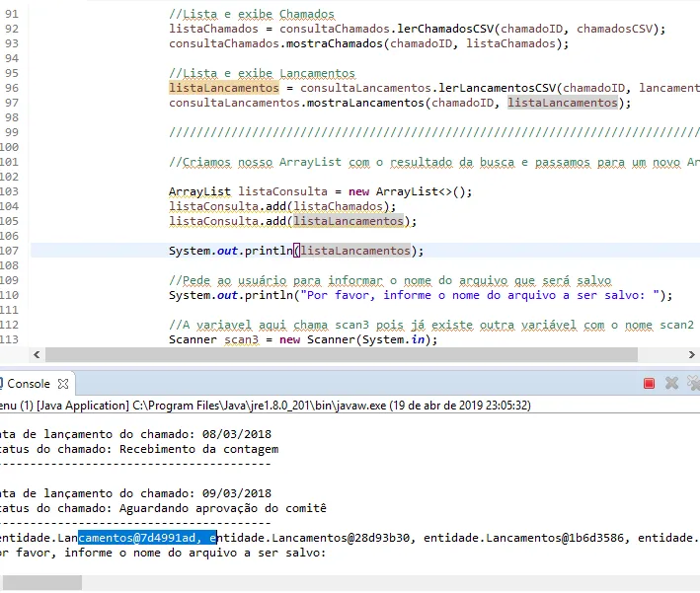This screenshot has height=593, width=700.
Task: Click 'lerLancamentosCSV' method call on line 96
Action: [498, 88]
